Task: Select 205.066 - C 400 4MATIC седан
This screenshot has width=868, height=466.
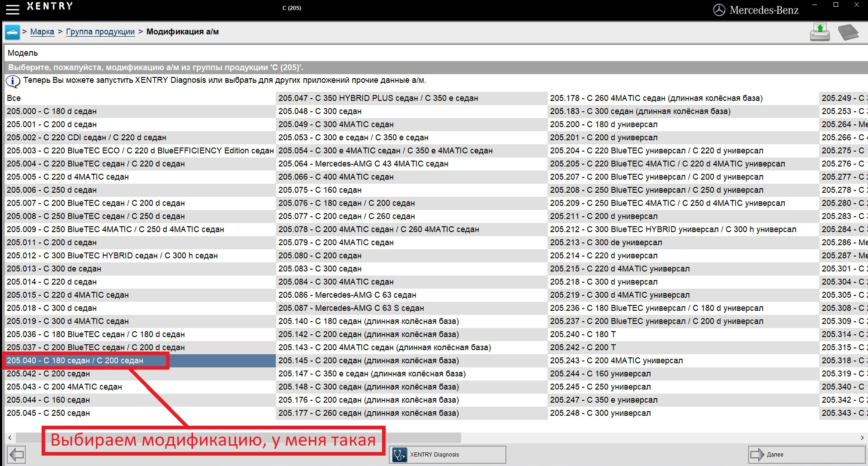Action: pos(412,177)
